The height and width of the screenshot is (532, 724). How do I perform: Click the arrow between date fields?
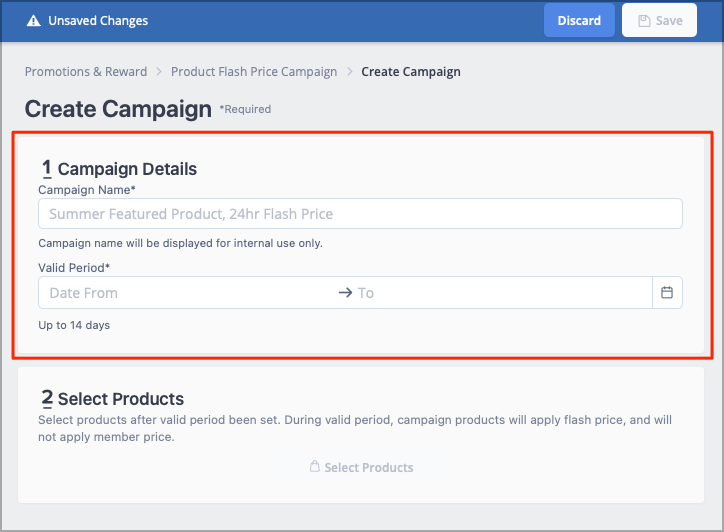(345, 292)
